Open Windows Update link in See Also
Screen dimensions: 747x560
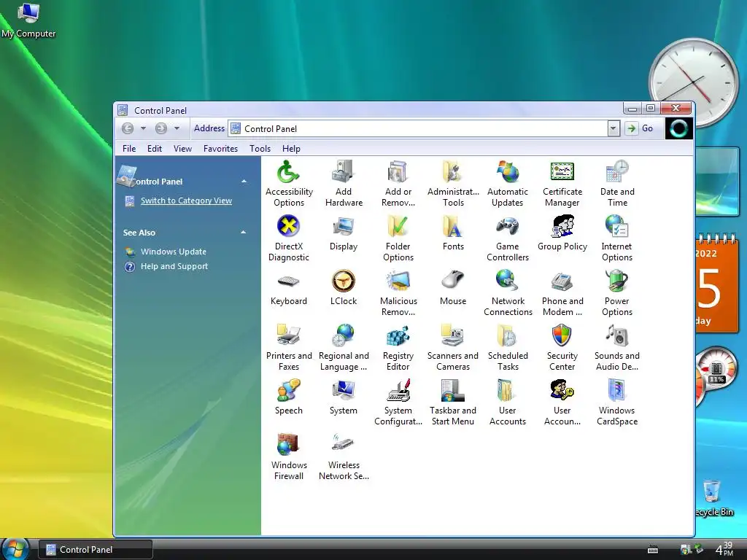click(174, 252)
